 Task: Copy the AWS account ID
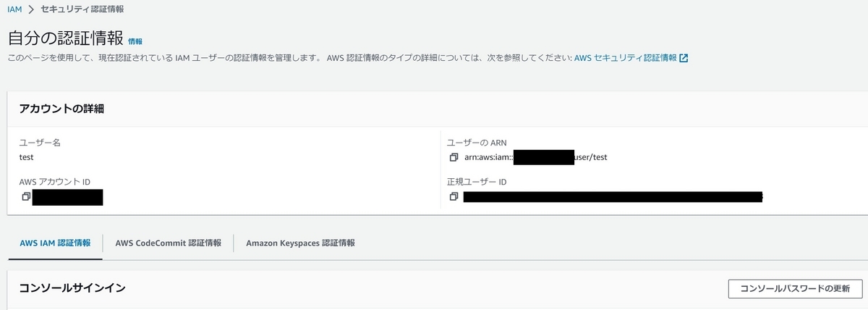(x=25, y=196)
